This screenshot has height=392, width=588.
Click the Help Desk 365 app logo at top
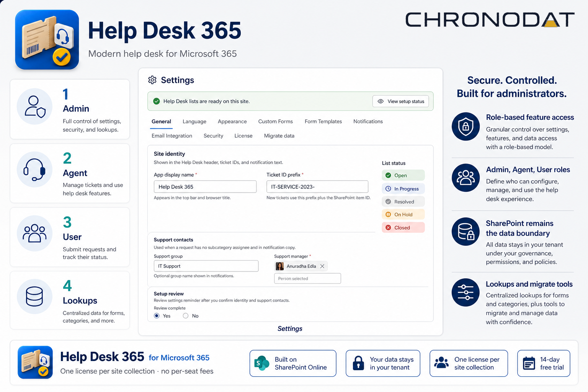(47, 40)
